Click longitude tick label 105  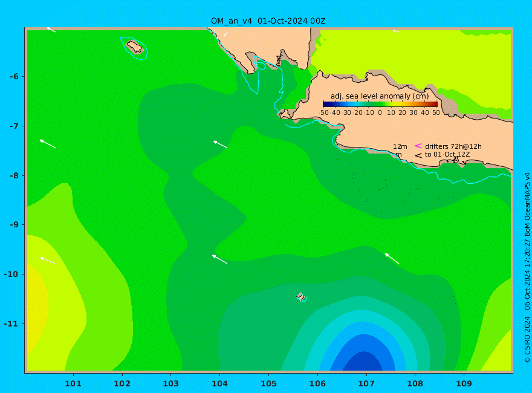coord(268,383)
